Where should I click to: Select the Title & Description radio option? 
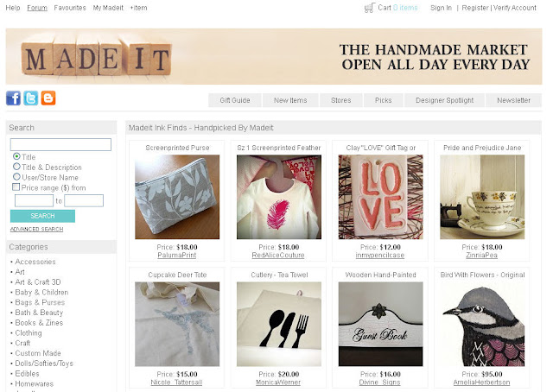pyautogui.click(x=16, y=167)
